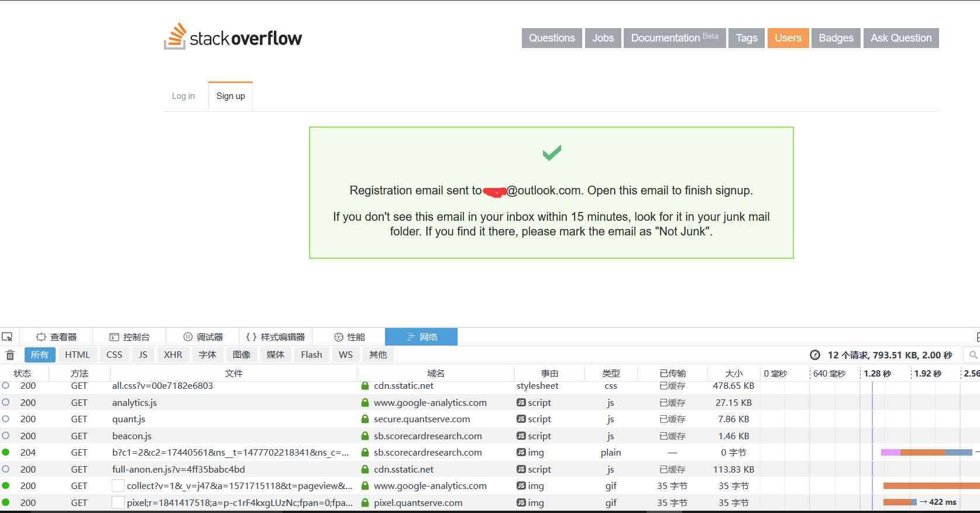Filter requests by Flash
980x513 pixels.
311,355
